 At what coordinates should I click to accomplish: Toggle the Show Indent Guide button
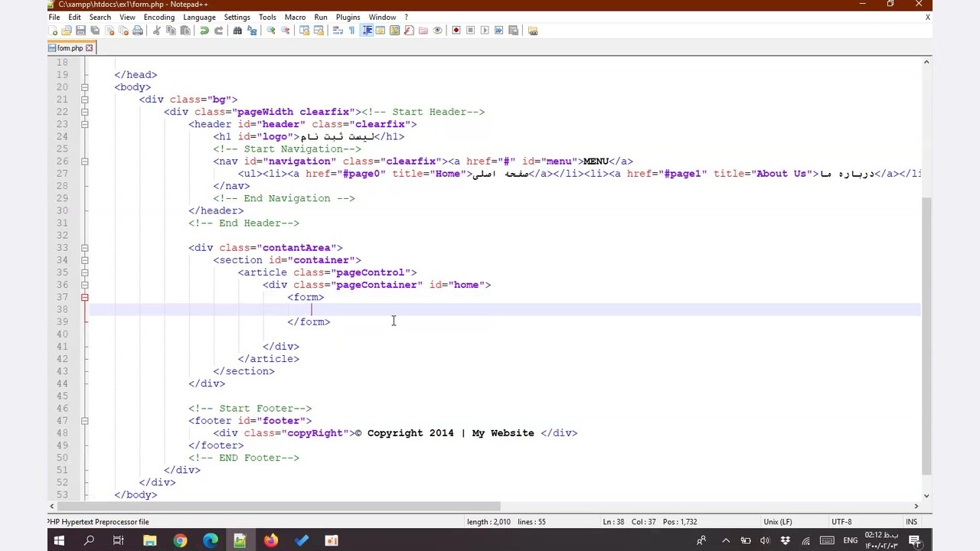coord(367,31)
